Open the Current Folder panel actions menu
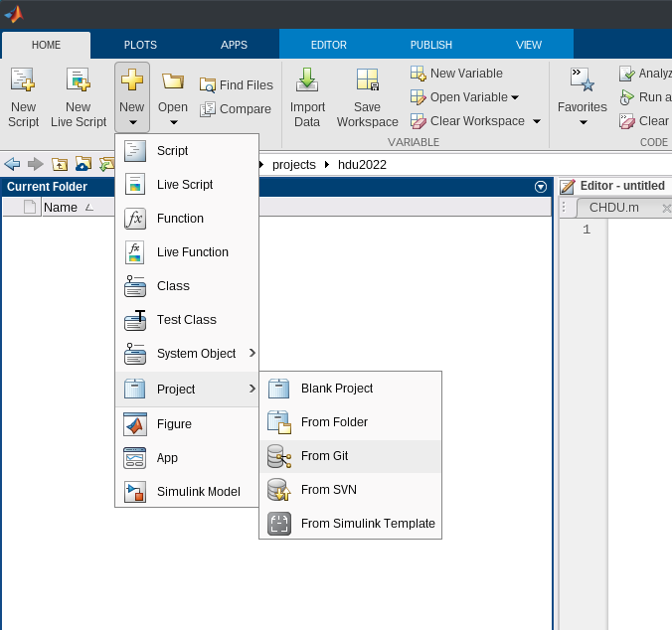The width and height of the screenshot is (672, 630). click(541, 187)
